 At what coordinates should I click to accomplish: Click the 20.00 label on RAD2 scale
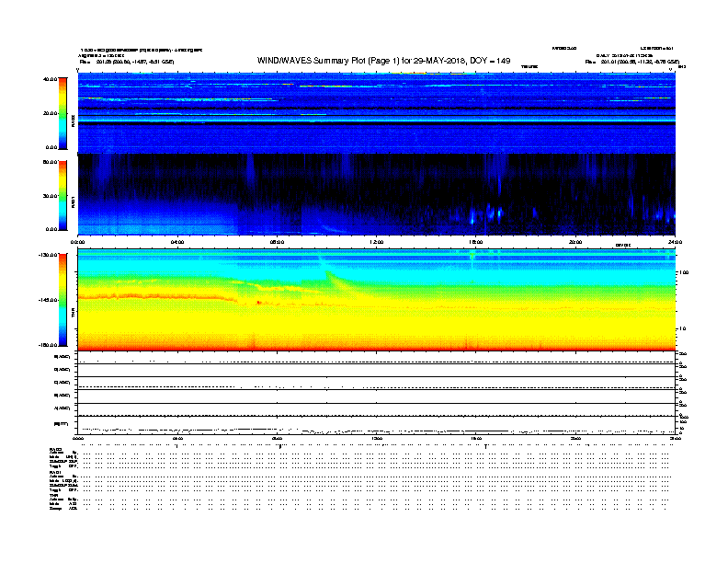[x=51, y=113]
